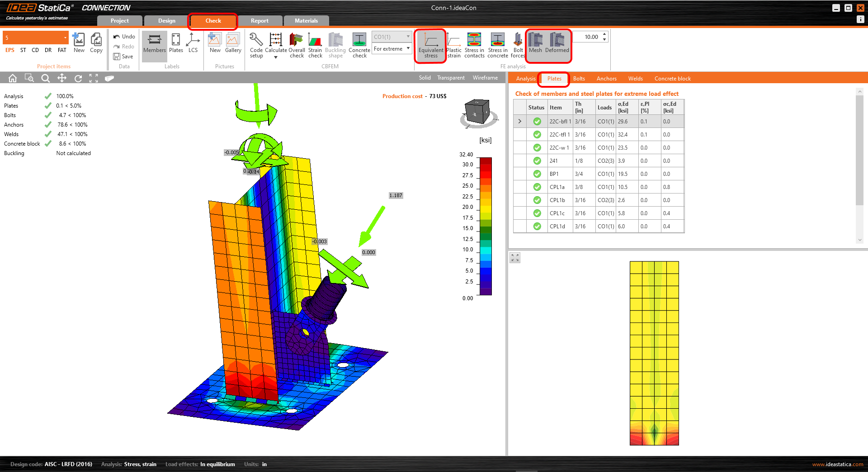Open the Equivalent stress results view

430,45
